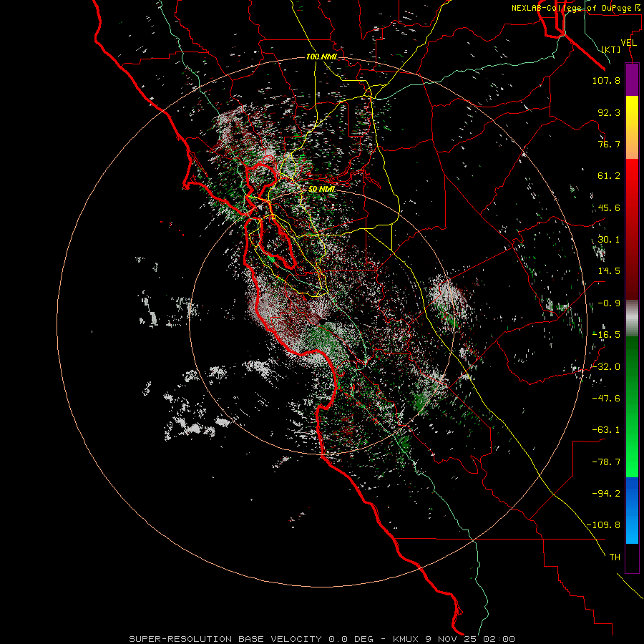Click the 92.3 velocity scale value
Viewport: 644px width, 644px height.
point(609,112)
